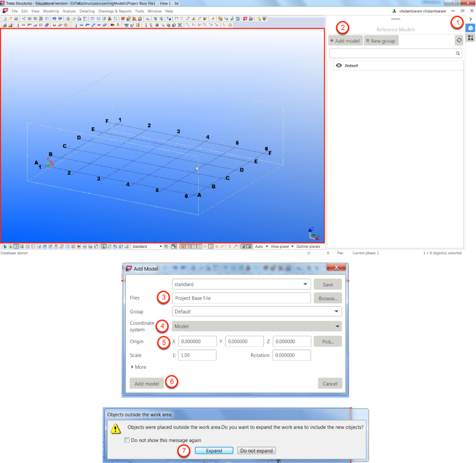476x463 pixels.
Task: Open the standard dropdown in Add Model
Action: pos(305,284)
